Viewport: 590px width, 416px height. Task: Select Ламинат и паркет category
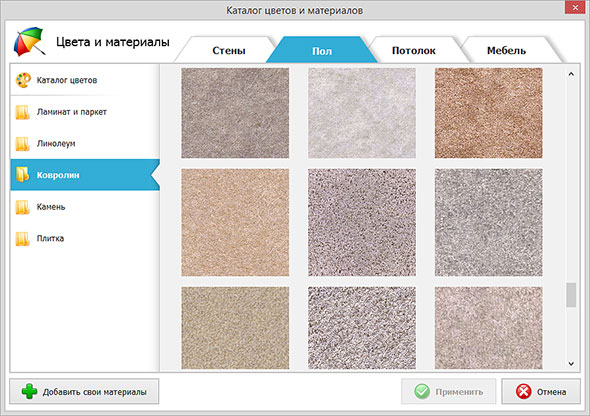coord(85,112)
